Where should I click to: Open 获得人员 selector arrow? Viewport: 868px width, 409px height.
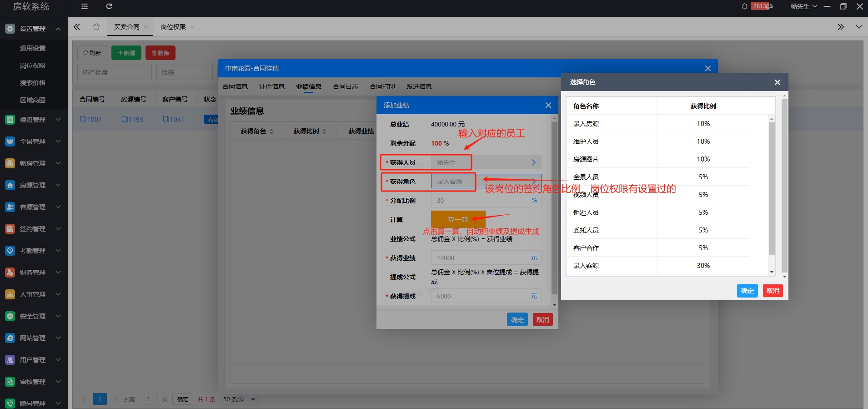(533, 162)
